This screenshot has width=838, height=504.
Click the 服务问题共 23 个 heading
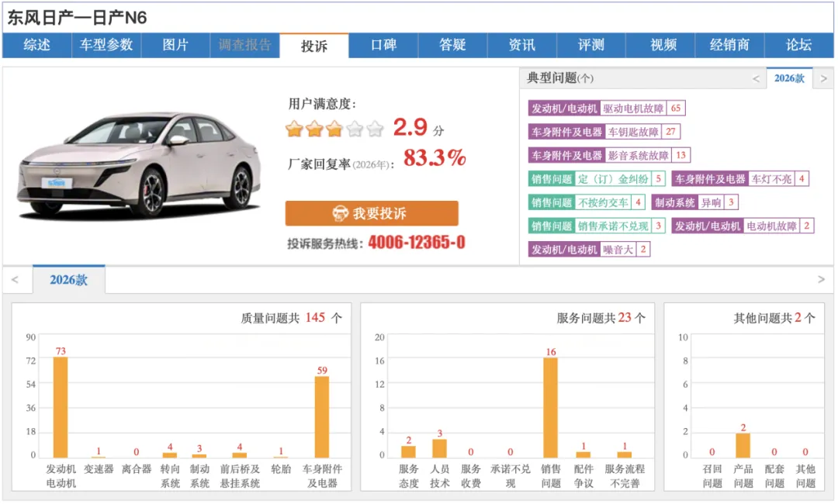pos(601,318)
